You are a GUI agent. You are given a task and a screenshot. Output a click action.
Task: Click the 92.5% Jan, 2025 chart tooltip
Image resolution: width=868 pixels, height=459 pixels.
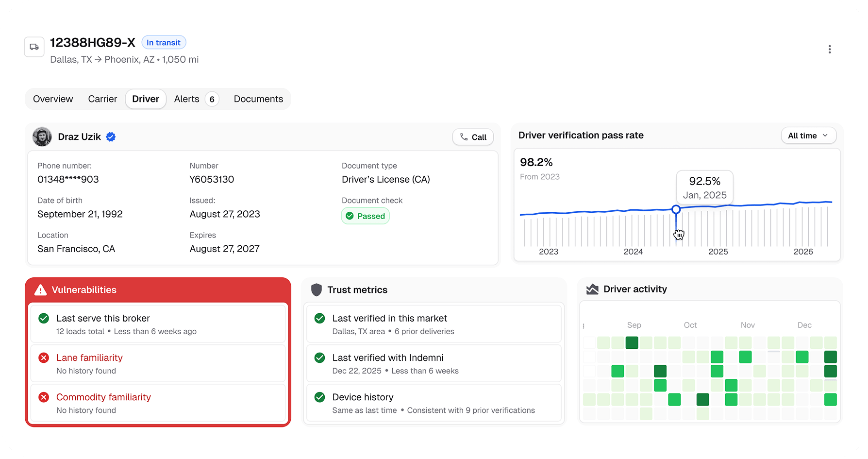[x=705, y=187]
